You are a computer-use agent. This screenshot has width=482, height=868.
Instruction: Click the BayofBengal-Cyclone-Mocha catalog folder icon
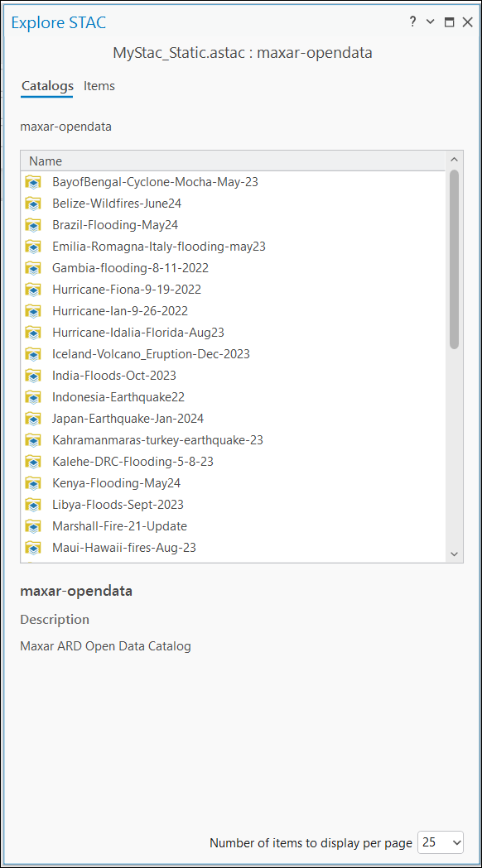tap(33, 181)
